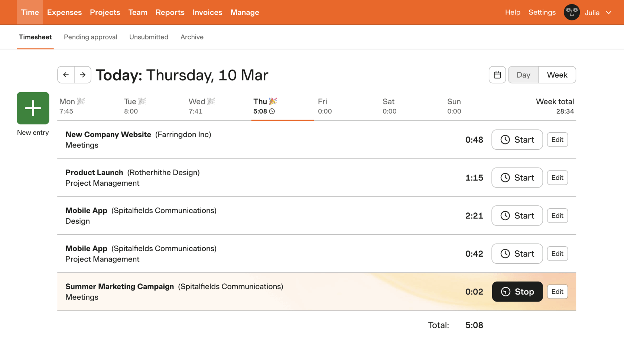Open the account dropdown next to Julia

tap(608, 12)
